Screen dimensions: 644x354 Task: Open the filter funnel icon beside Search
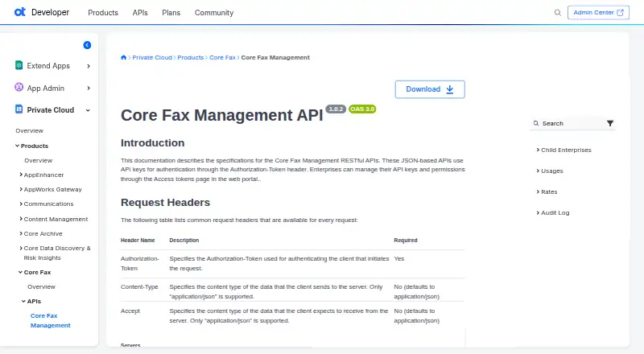pyautogui.click(x=610, y=123)
